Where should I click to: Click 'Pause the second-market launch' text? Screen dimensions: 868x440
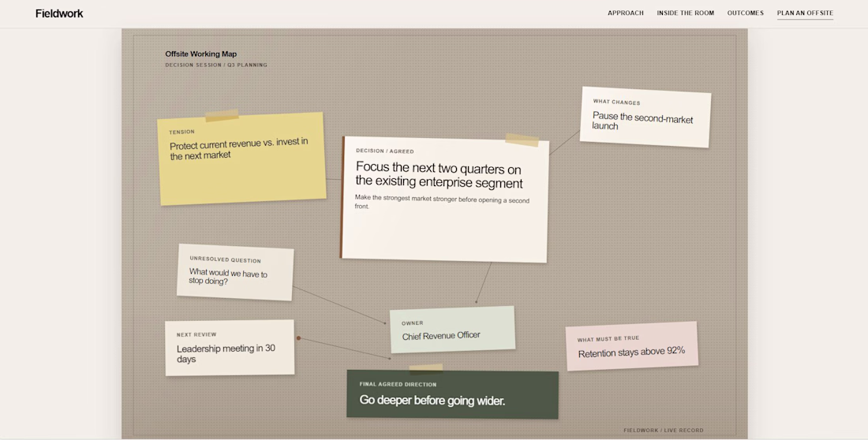tap(642, 121)
